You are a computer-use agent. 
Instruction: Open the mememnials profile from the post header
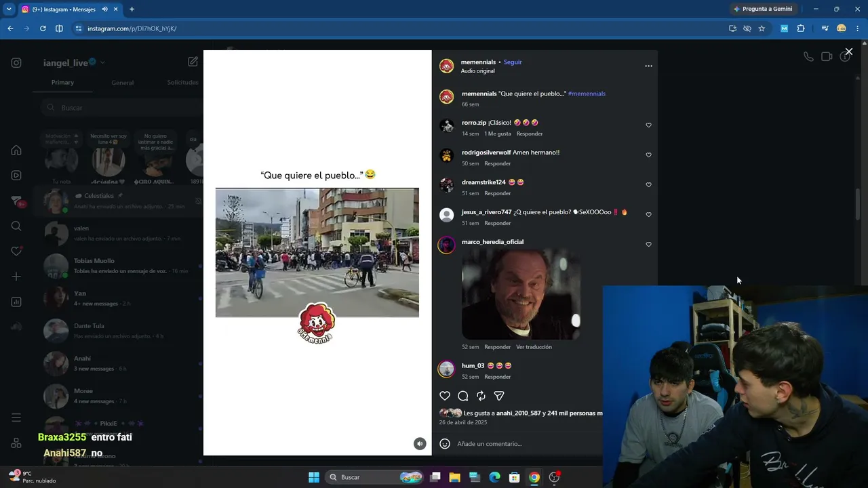(478, 62)
